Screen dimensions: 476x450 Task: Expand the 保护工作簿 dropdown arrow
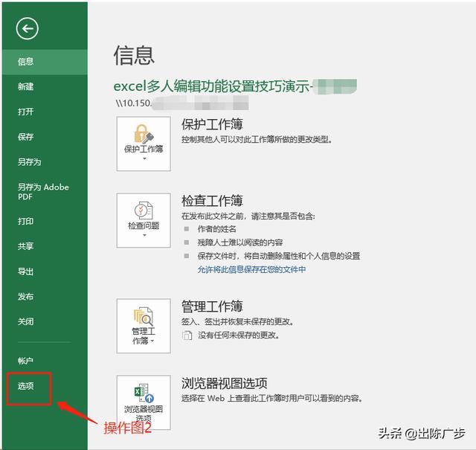[144, 158]
